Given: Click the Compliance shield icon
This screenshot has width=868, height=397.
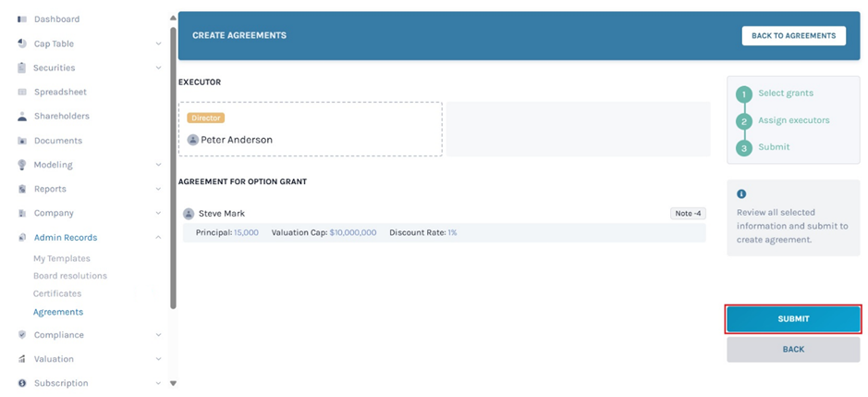Looking at the screenshot, I should [x=22, y=335].
